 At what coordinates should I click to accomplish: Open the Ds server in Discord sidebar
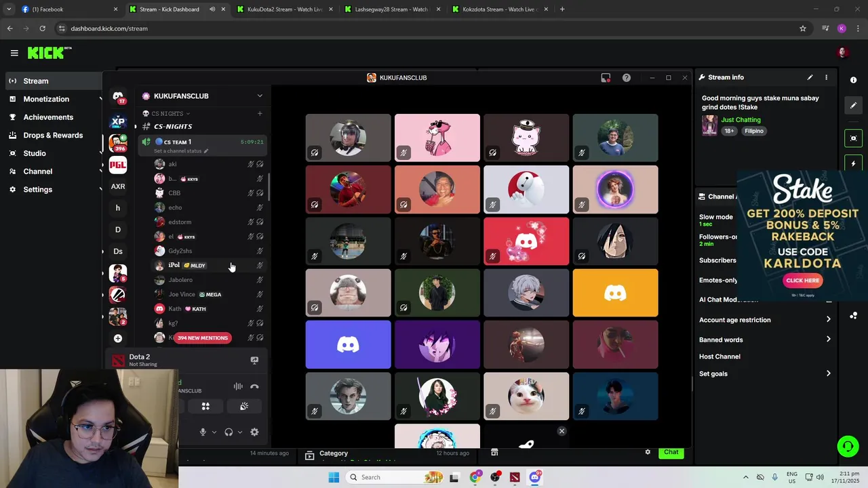118,251
